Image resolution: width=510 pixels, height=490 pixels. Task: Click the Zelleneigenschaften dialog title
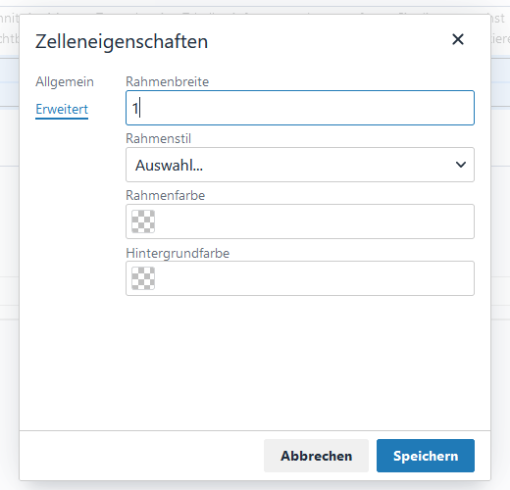122,42
